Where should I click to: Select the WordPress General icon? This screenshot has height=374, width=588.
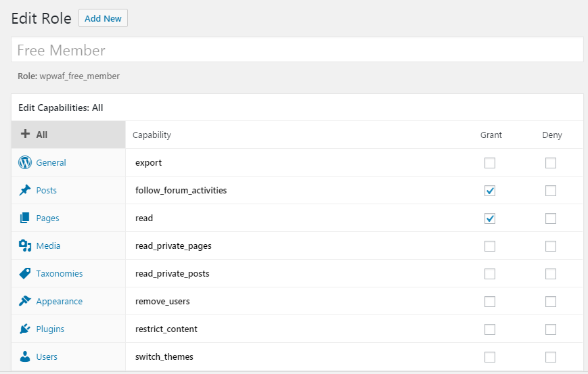click(x=25, y=162)
